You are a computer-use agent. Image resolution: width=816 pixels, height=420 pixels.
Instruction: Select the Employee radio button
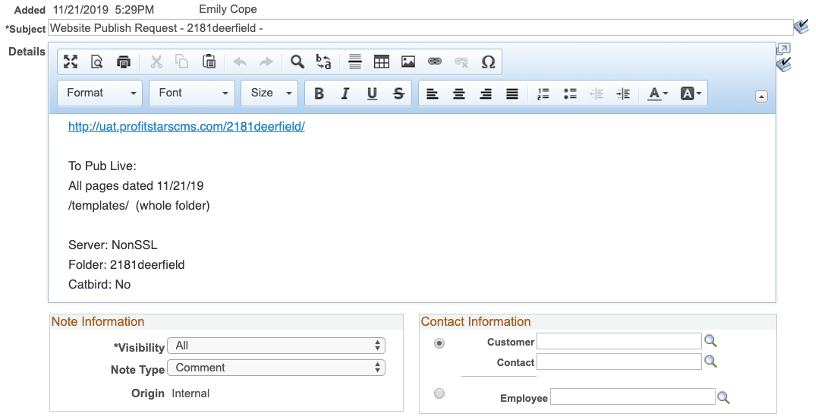[439, 395]
